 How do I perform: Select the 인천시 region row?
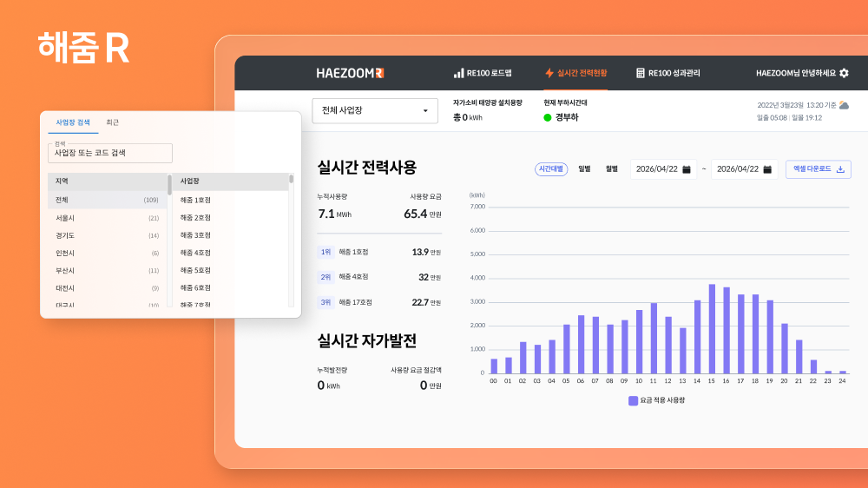(x=108, y=254)
